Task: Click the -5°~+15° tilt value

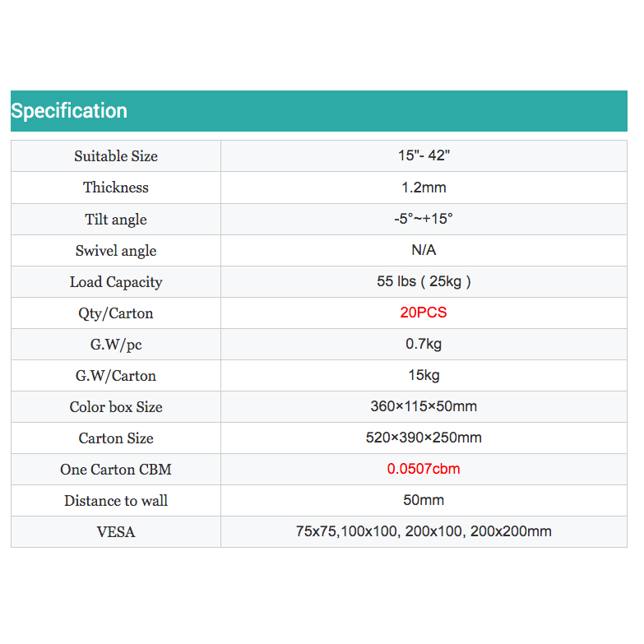Action: click(x=424, y=219)
